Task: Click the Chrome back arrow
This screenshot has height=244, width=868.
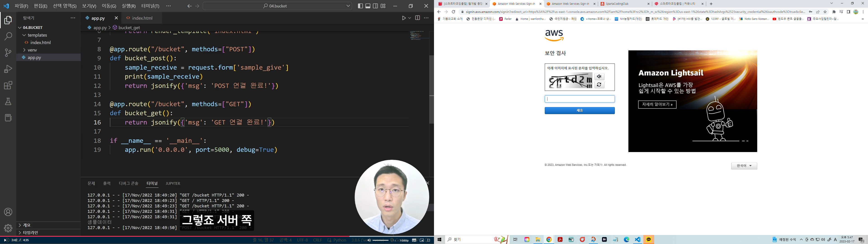Action: [439, 12]
